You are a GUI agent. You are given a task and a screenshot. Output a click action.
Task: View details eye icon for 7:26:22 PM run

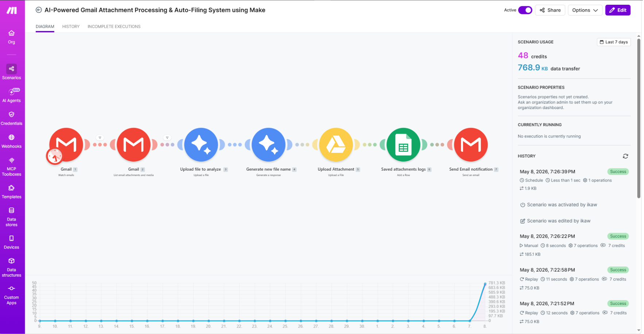coord(603,245)
